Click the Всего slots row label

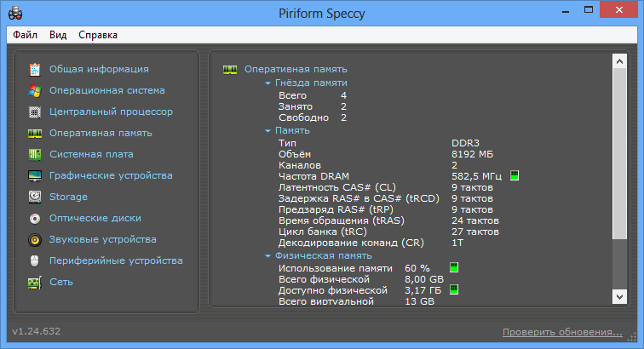pyautogui.click(x=292, y=95)
